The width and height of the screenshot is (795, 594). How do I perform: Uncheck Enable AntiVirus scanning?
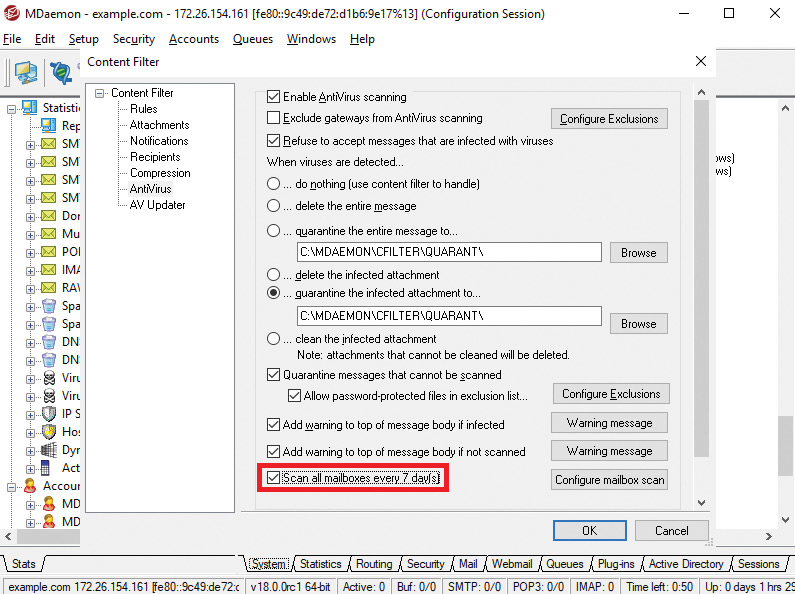pyautogui.click(x=273, y=96)
